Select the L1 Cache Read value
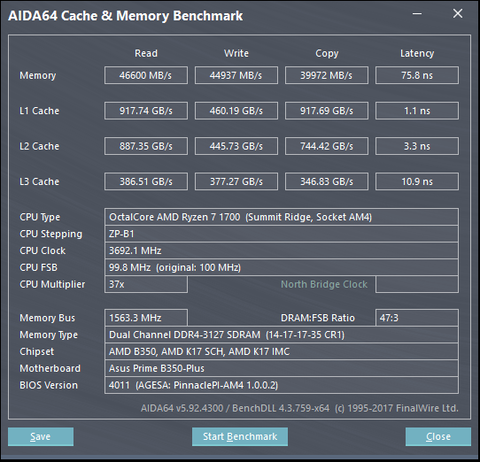The width and height of the screenshot is (480, 462). pyautogui.click(x=146, y=111)
